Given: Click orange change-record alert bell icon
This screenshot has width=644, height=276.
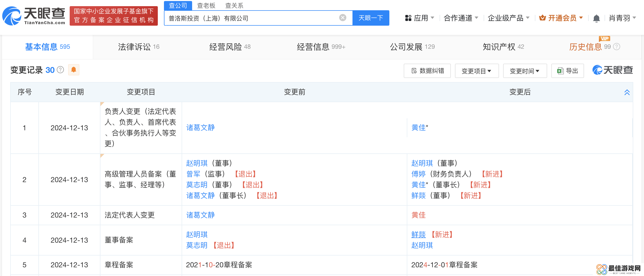Looking at the screenshot, I should tap(74, 70).
